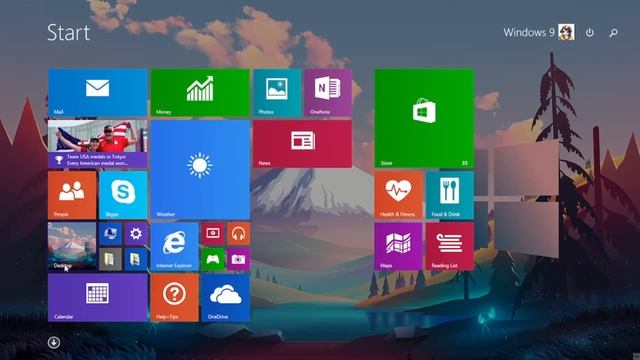Screen dimensions: 640x360
Task: Open the Games controller small tile
Action: pyautogui.click(x=213, y=259)
